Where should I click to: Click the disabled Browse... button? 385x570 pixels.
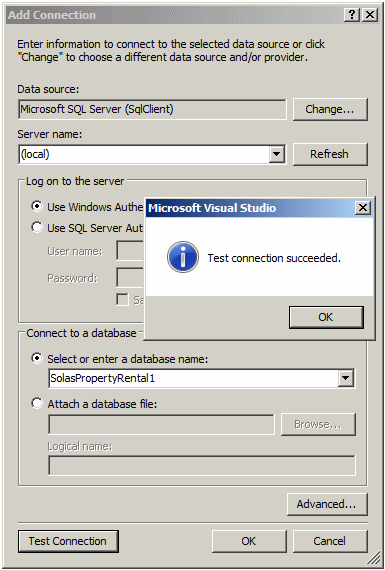point(318,424)
